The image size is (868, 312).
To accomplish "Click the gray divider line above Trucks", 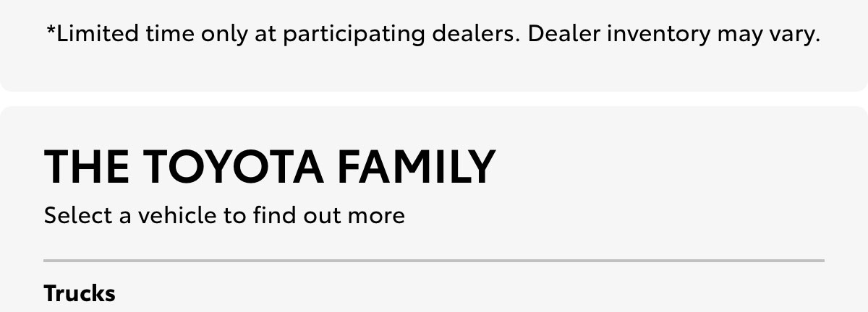I will [x=434, y=260].
